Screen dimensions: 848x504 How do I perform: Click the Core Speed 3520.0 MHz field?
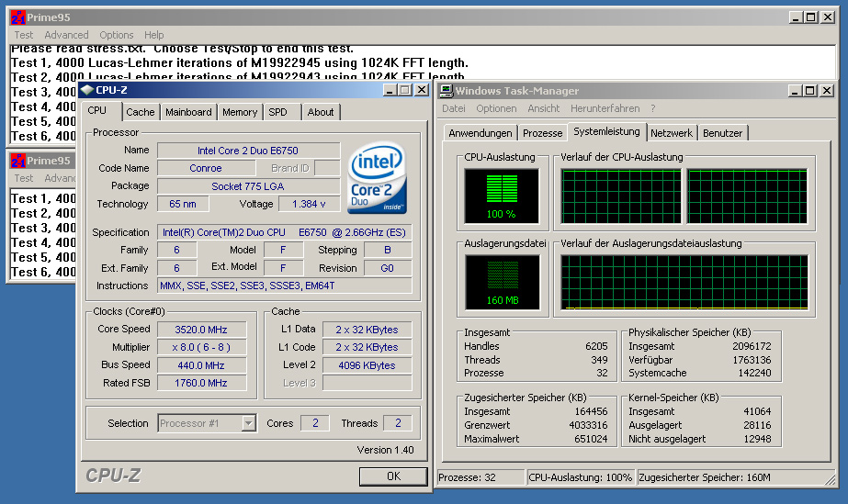pyautogui.click(x=201, y=330)
